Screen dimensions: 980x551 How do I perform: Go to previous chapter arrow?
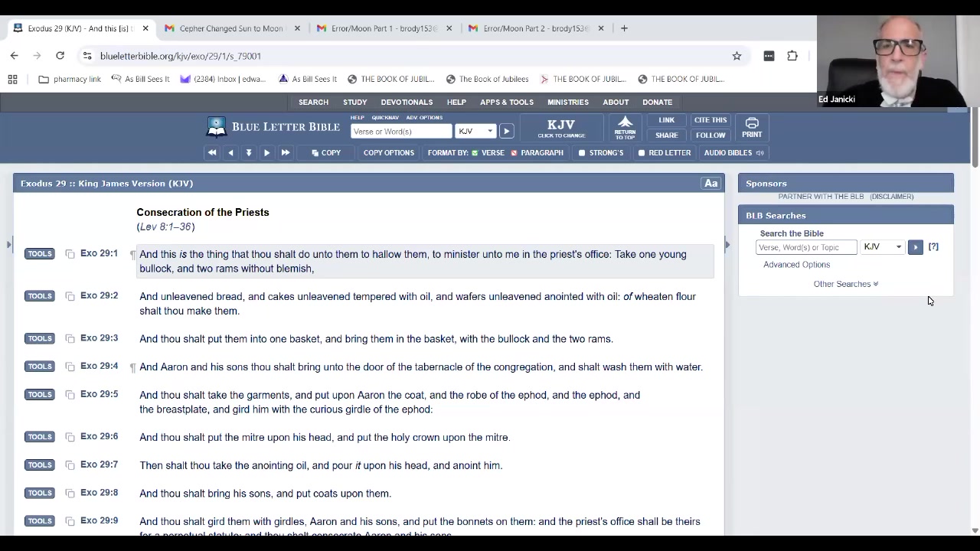pos(230,153)
